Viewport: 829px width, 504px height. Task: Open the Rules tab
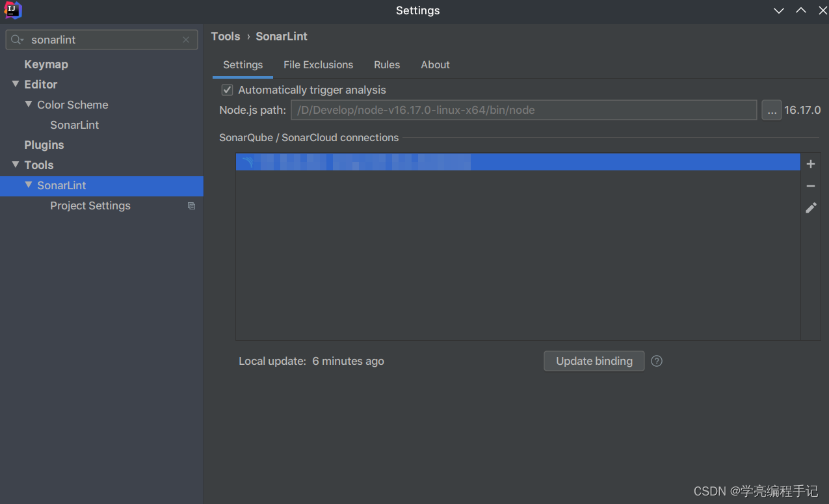[387, 64]
